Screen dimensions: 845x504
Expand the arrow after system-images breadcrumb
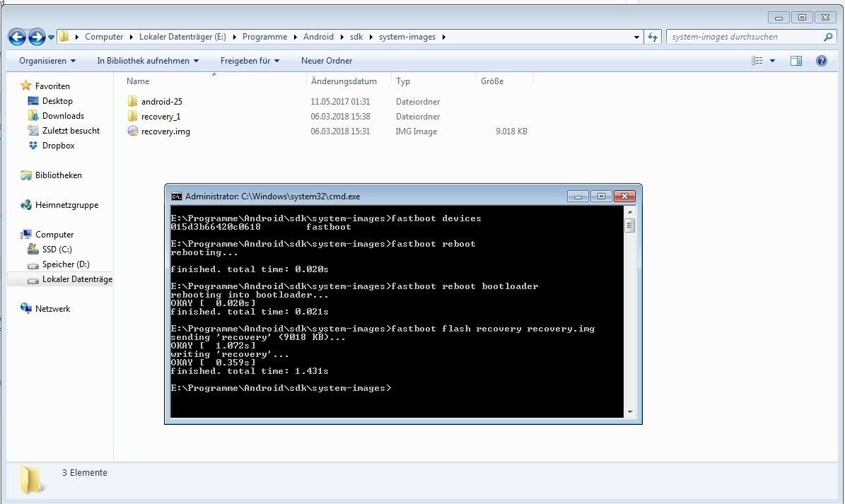coord(443,37)
